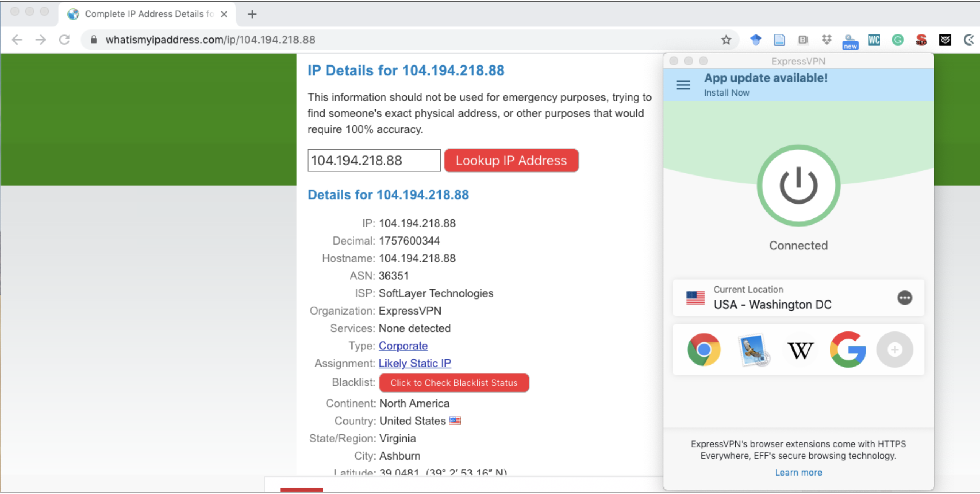Open the Dropbox extension icon
Screen dimensions: 980x494
coord(827,40)
